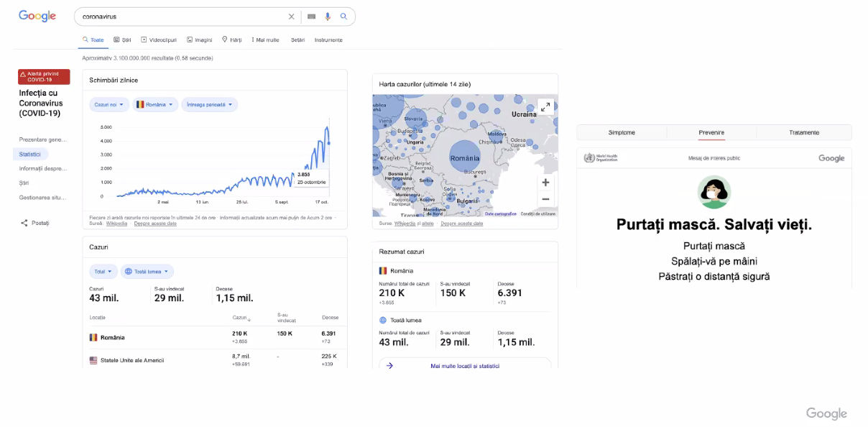This screenshot has height=427, width=868.
Task: Click the heading Purtați mască. Salvați vieți.
Action: tap(714, 225)
